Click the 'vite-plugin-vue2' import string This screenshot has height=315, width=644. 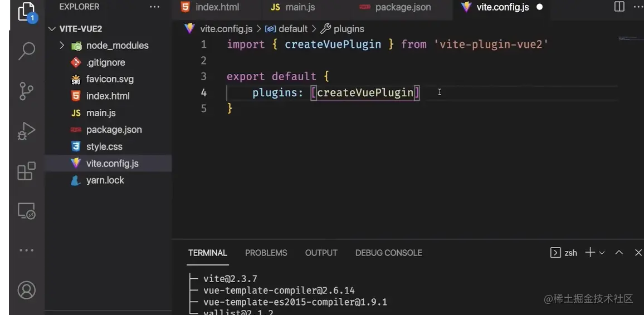coord(491,45)
